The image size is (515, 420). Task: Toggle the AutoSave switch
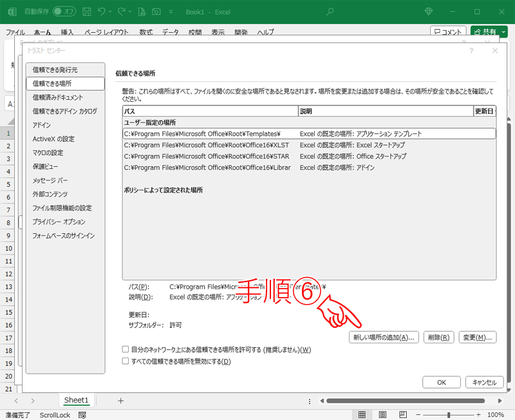click(64, 12)
